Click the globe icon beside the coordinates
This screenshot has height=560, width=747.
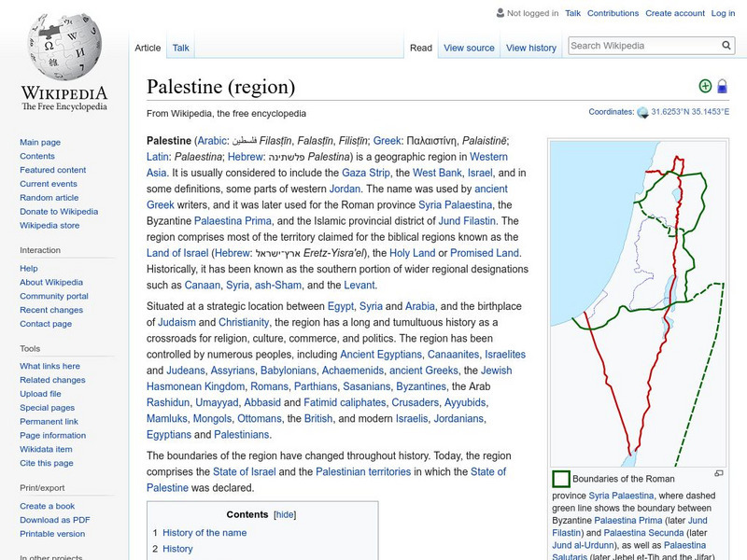tap(642, 110)
